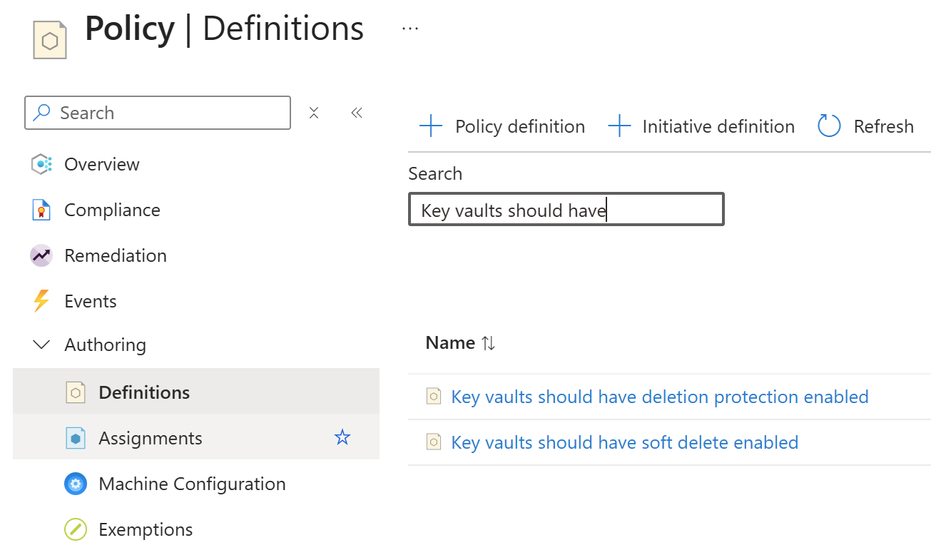Click the 'Search' label above filter field
Image resolution: width=931 pixels, height=560 pixels.
click(x=435, y=173)
